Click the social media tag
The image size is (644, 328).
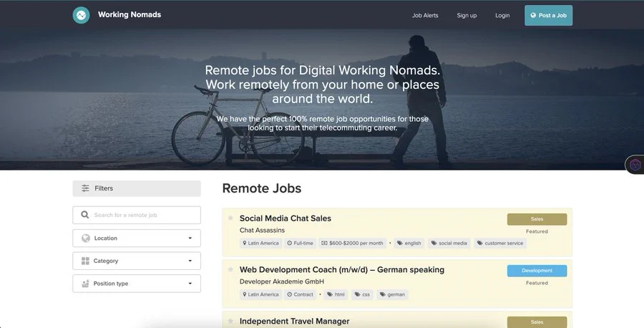[x=449, y=243]
